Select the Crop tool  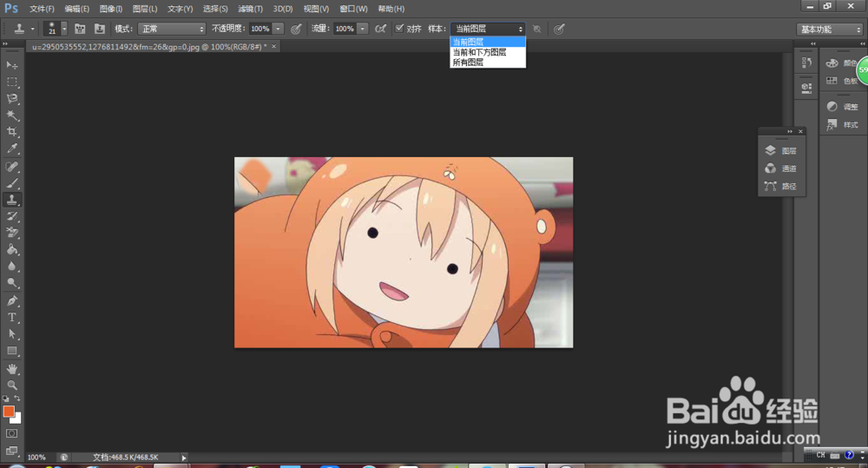pos(11,132)
